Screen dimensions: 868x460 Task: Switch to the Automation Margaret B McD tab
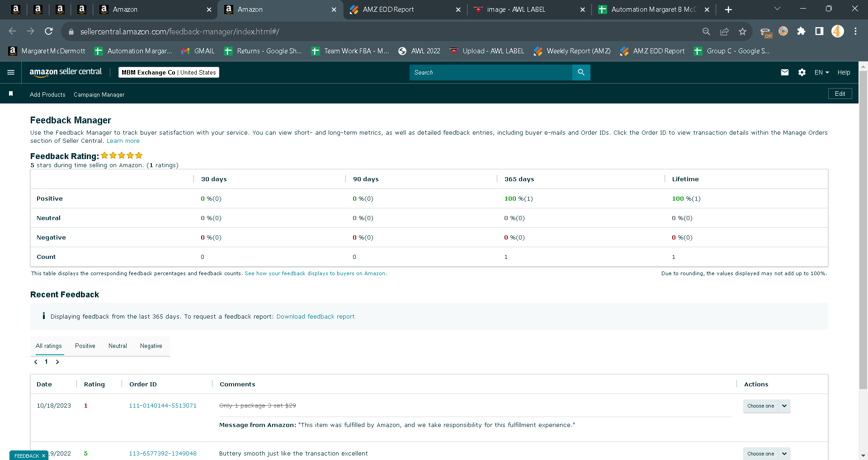(x=653, y=9)
